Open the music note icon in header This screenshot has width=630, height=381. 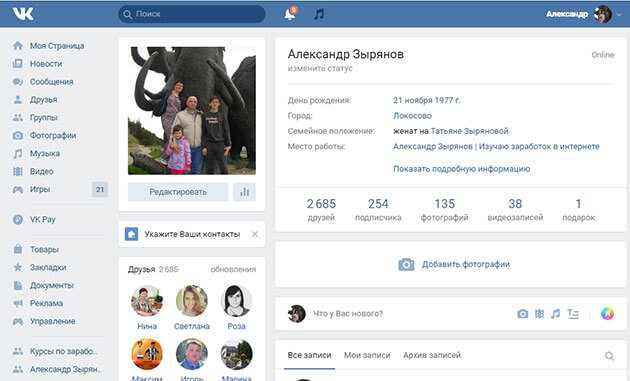click(319, 14)
